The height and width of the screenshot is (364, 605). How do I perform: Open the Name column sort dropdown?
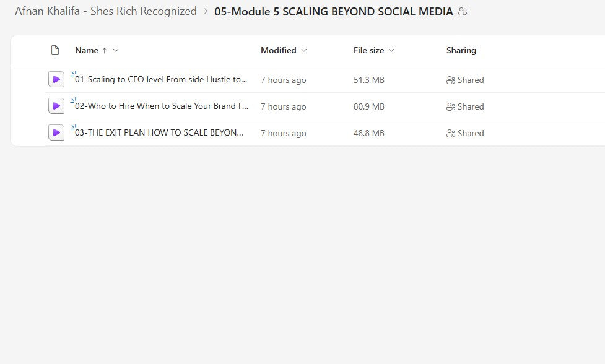[115, 50]
